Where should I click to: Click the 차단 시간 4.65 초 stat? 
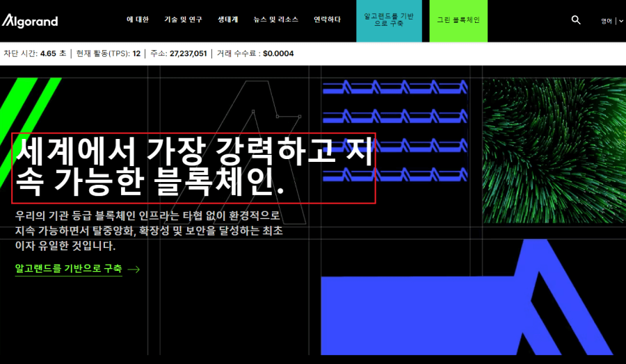[x=35, y=53]
